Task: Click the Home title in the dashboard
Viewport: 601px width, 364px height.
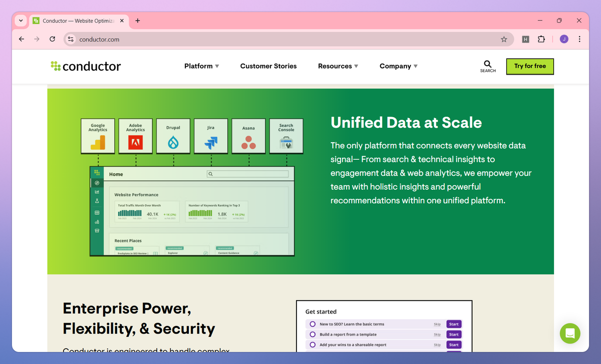Action: coord(116,174)
